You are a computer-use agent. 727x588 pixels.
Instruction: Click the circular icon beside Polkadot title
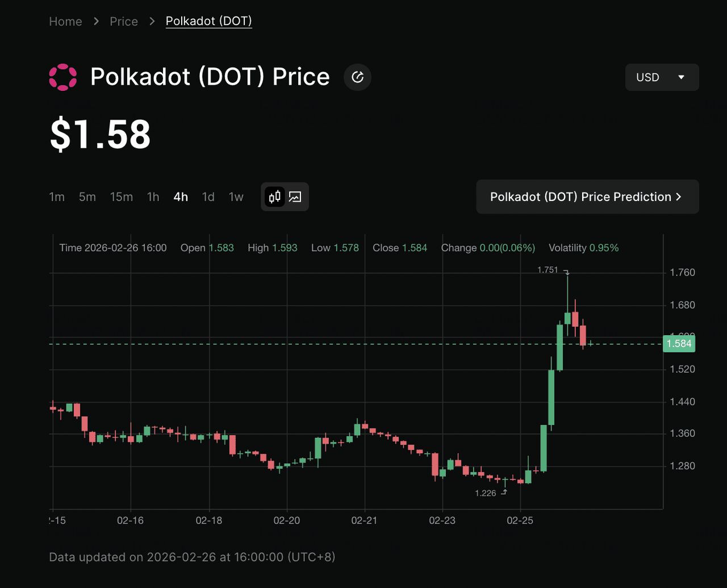[x=358, y=77]
